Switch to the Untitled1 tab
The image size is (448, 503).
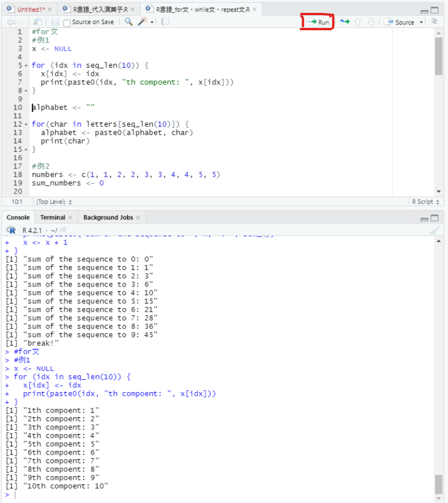(x=29, y=9)
